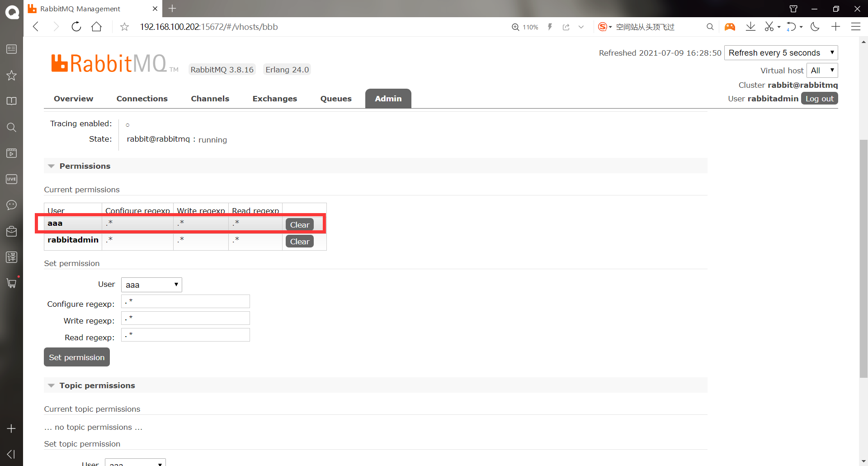Open the downloads icon in the toolbar
The width and height of the screenshot is (868, 466).
point(750,27)
